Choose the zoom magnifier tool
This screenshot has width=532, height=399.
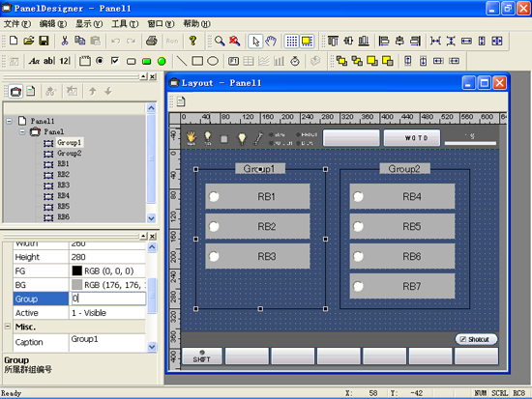[x=220, y=41]
